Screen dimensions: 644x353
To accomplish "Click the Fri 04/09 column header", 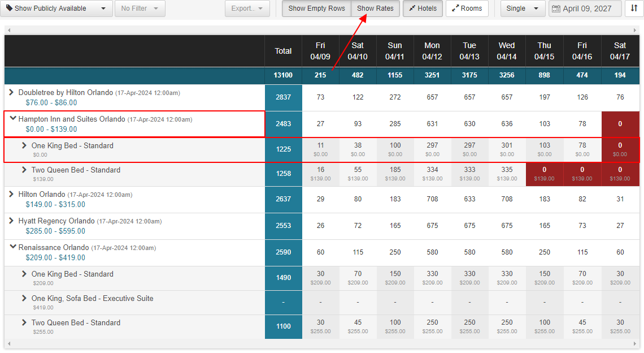I will click(320, 51).
